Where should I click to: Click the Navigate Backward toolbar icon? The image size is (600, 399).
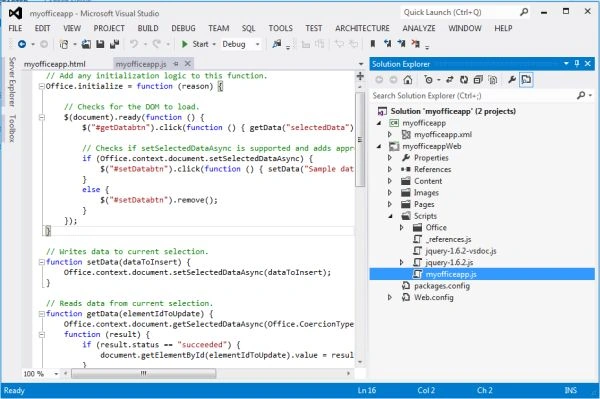[x=22, y=44]
